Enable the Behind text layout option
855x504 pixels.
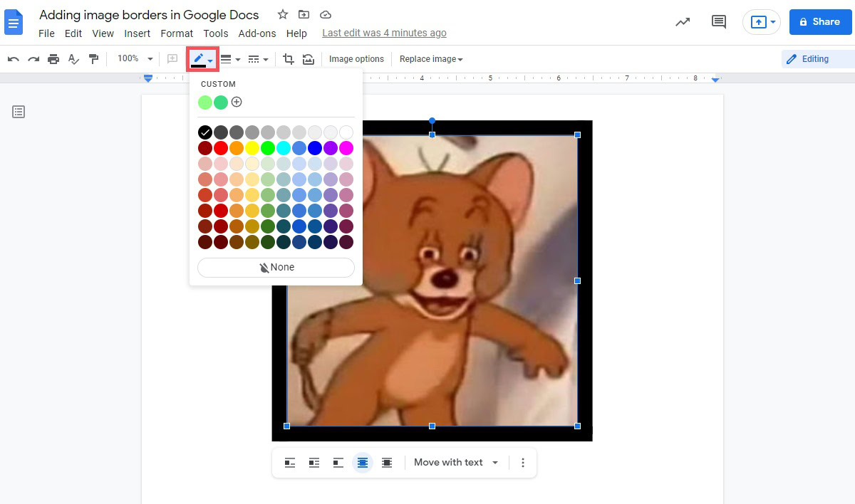(x=363, y=463)
